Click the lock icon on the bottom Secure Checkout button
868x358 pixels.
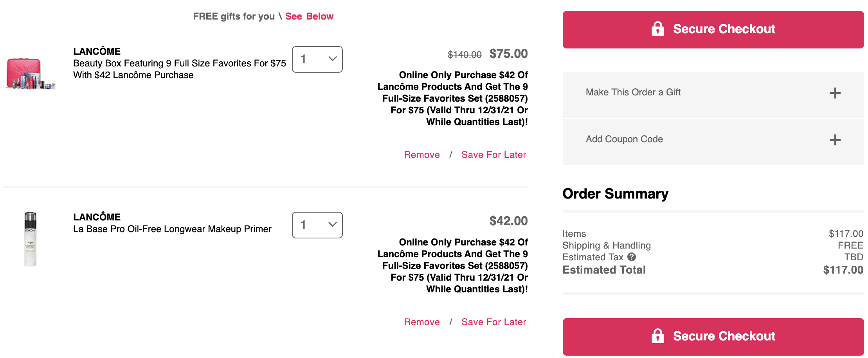pyautogui.click(x=657, y=336)
